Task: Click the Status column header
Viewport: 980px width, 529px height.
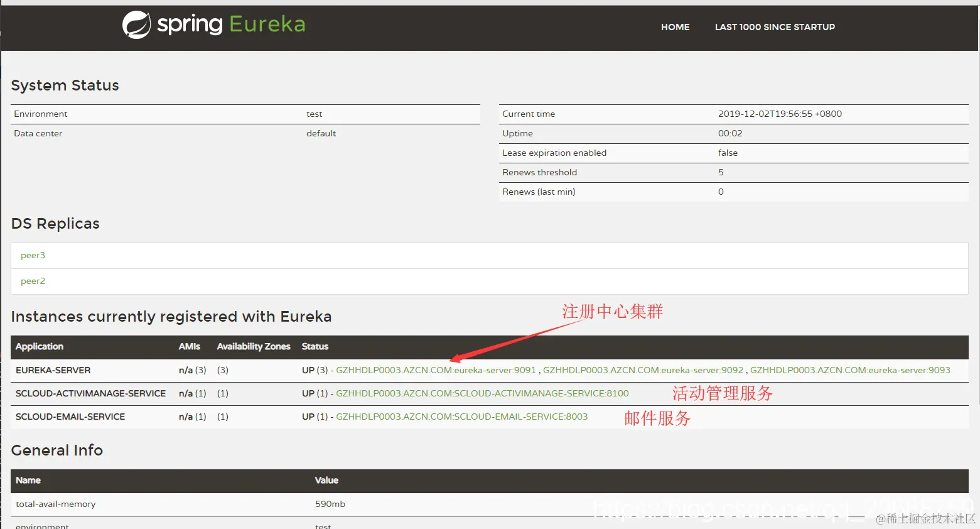Action: (x=315, y=346)
